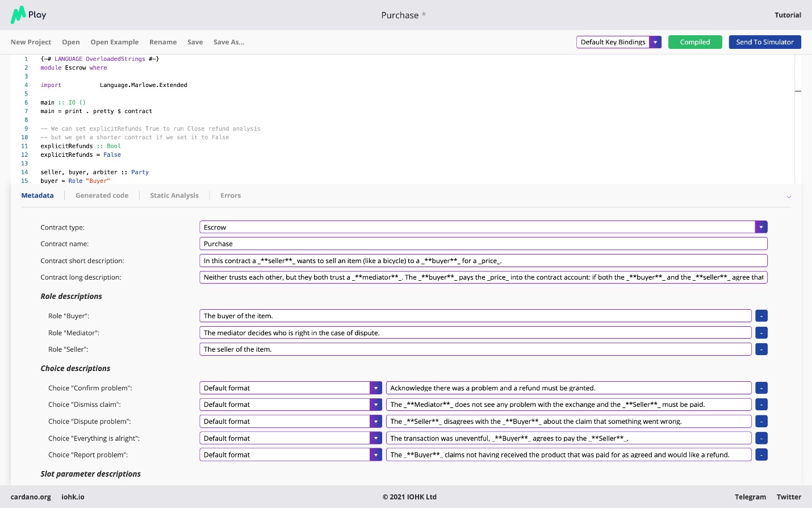Switch to the Metadata tab
This screenshot has width=812, height=508.
click(x=37, y=195)
